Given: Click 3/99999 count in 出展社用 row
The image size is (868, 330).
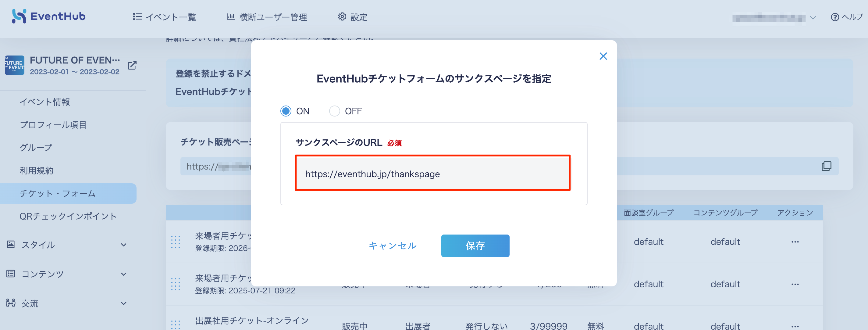Looking at the screenshot, I should point(549,326).
